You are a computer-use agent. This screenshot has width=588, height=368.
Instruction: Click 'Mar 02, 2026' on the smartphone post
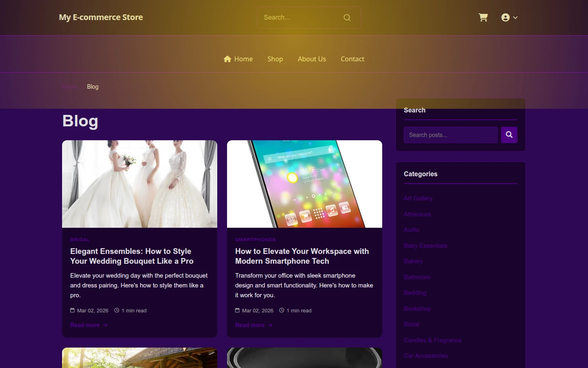[258, 311]
